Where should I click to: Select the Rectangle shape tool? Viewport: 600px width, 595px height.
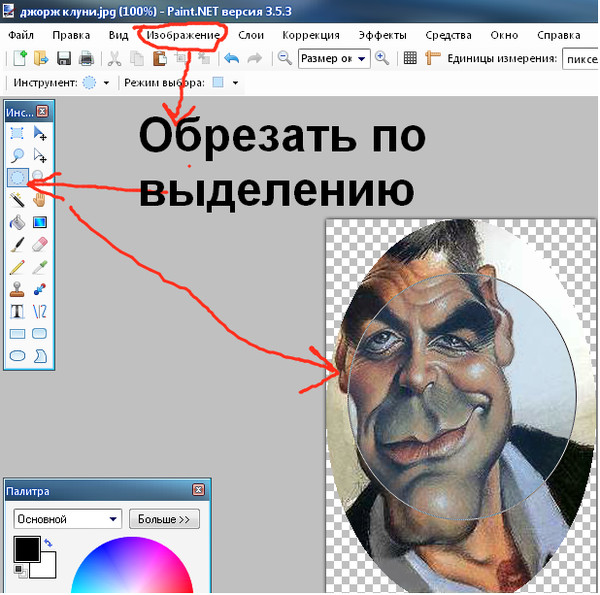coord(17,334)
